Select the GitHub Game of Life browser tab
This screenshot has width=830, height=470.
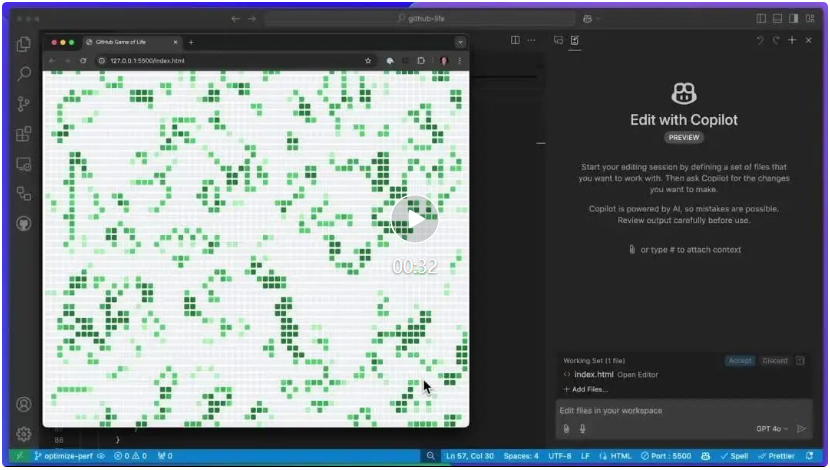(132, 42)
